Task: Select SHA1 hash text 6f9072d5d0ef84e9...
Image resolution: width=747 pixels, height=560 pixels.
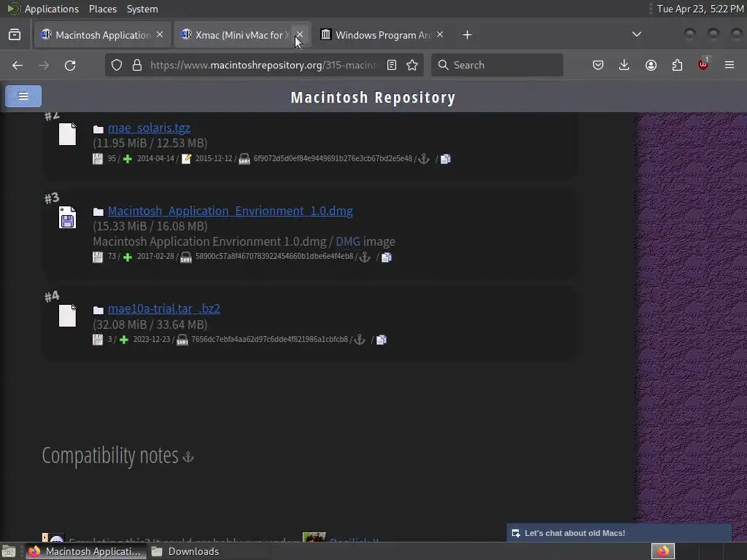Action: pyautogui.click(x=333, y=158)
